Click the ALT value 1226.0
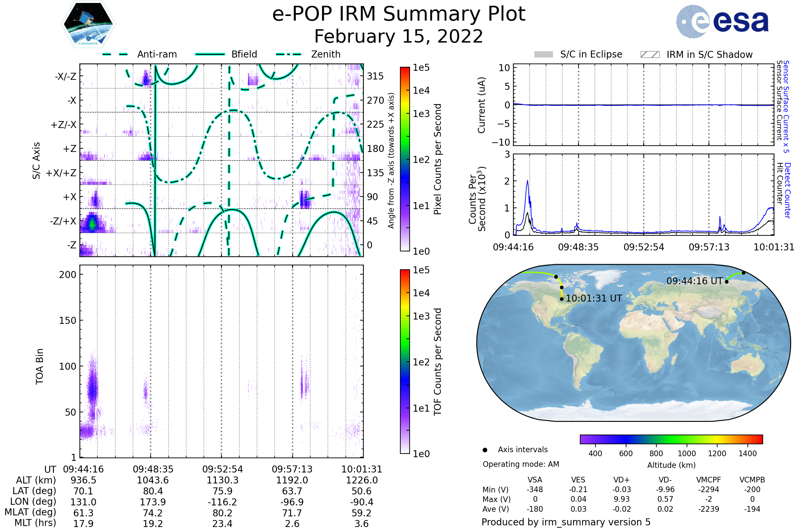Screen dimensions: 798x532 click(362, 480)
